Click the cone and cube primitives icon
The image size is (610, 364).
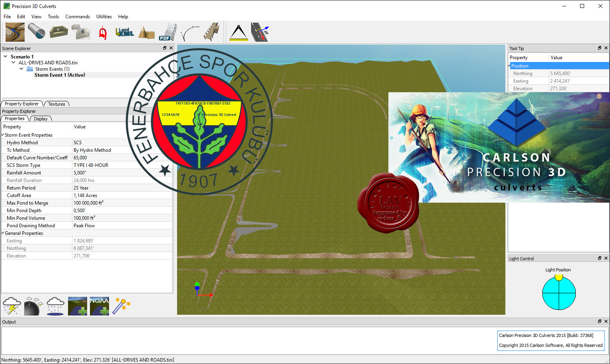pos(146,33)
